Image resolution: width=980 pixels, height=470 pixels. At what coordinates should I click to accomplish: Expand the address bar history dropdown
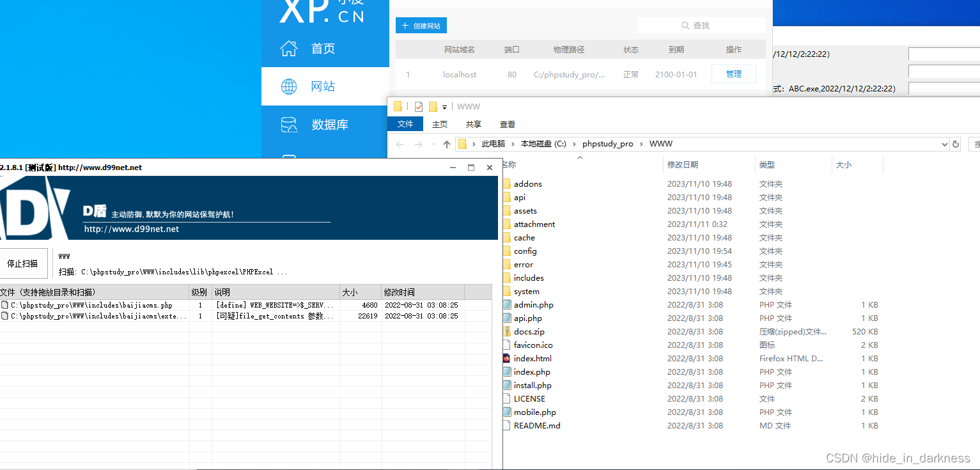(944, 145)
